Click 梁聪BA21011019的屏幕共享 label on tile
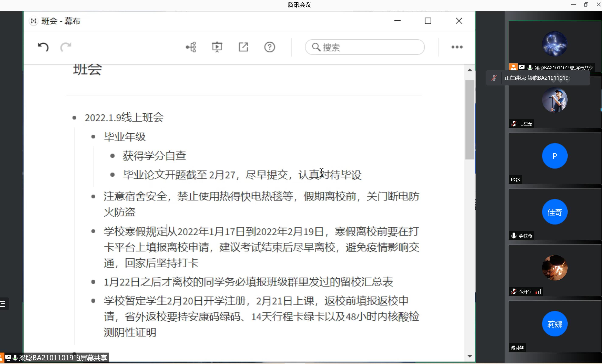The height and width of the screenshot is (364, 602). pos(564,68)
